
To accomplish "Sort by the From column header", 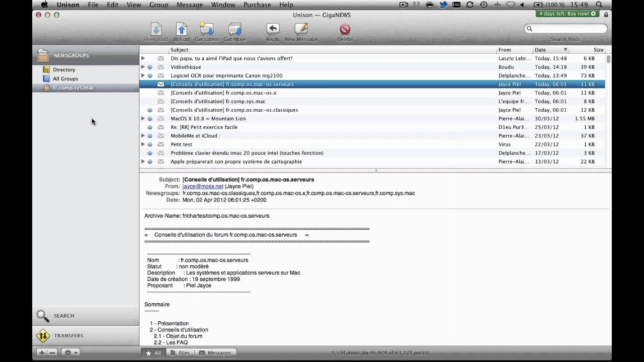I will (515, 50).
